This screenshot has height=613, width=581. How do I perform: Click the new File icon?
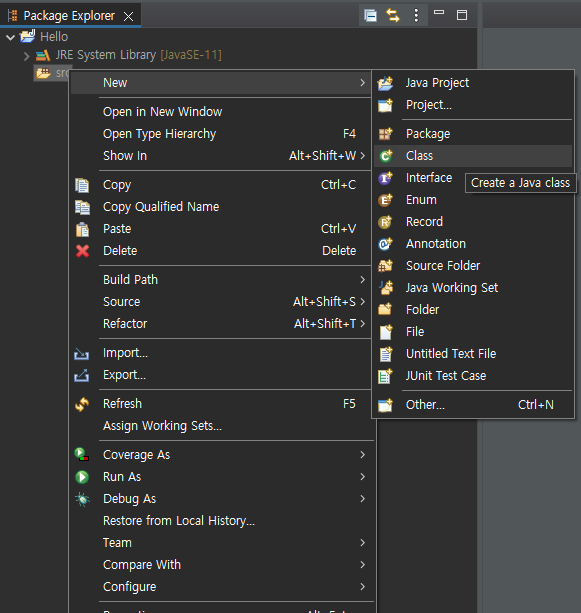[x=386, y=332]
